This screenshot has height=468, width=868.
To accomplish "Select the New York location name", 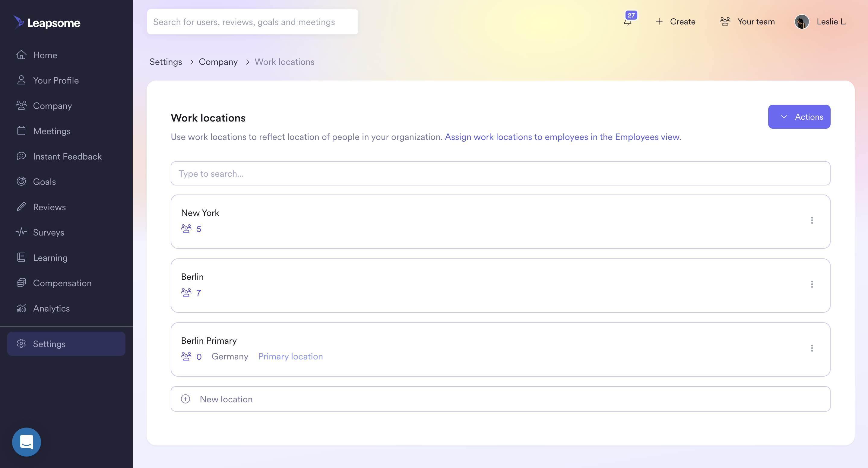I will pos(200,213).
